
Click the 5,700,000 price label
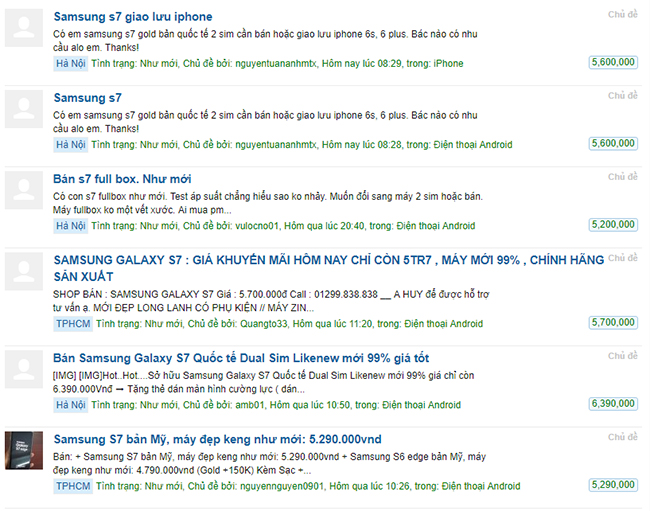(x=613, y=323)
